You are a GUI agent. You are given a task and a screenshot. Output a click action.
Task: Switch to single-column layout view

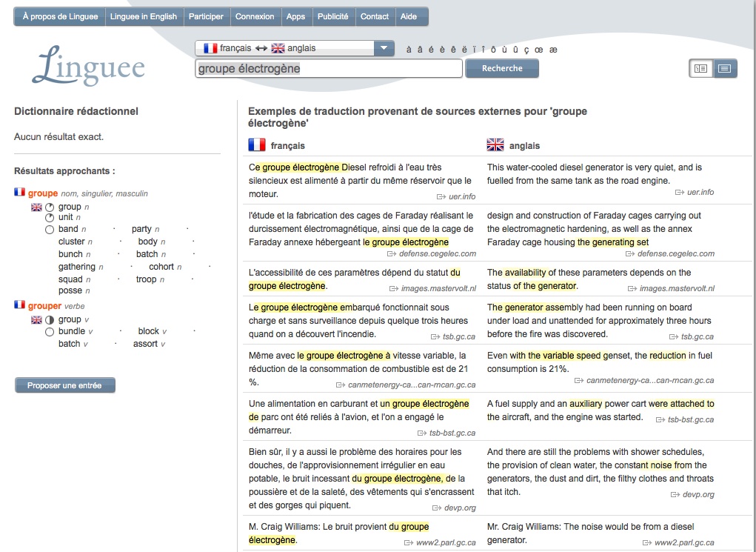point(723,69)
